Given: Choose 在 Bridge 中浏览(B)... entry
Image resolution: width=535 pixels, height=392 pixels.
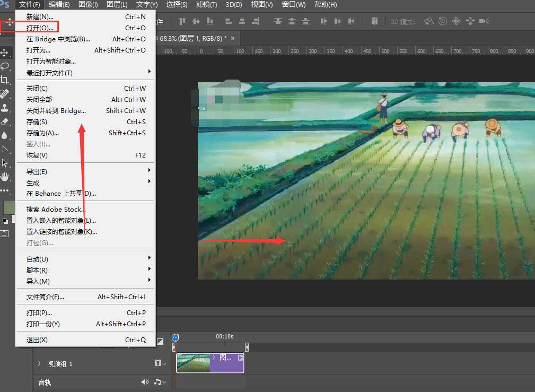Looking at the screenshot, I should pyautogui.click(x=85, y=39).
